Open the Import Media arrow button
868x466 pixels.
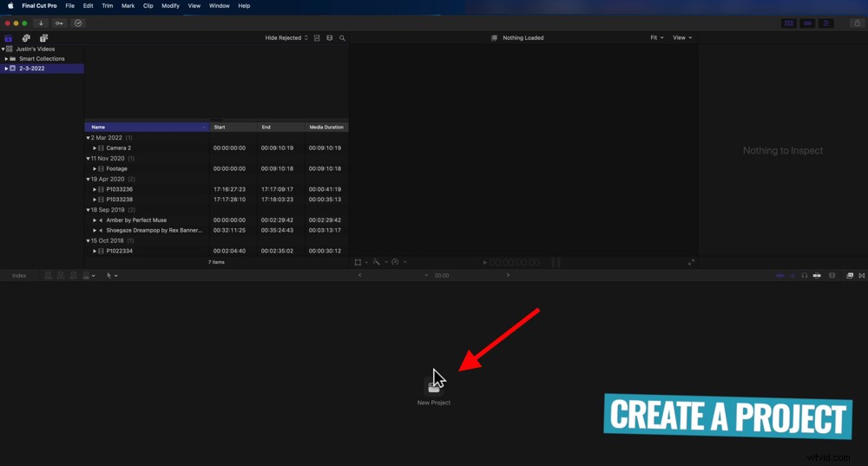41,23
